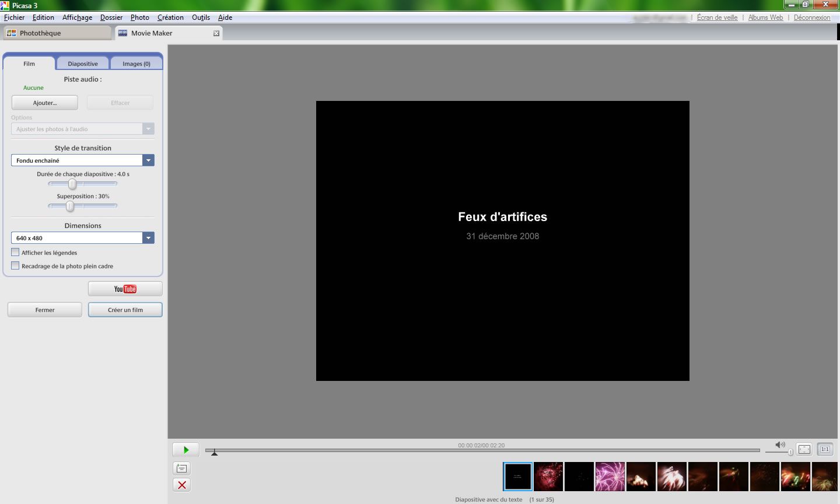Close the Movie Maker tab

(216, 33)
